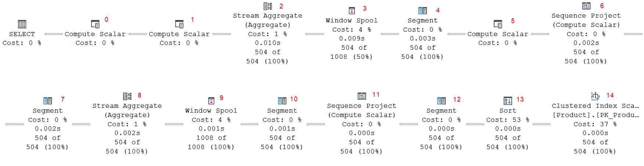Image resolution: width=644 pixels, height=166 pixels.
Task: Select Compute Scalar icon numbered 0
Action: coord(95,24)
